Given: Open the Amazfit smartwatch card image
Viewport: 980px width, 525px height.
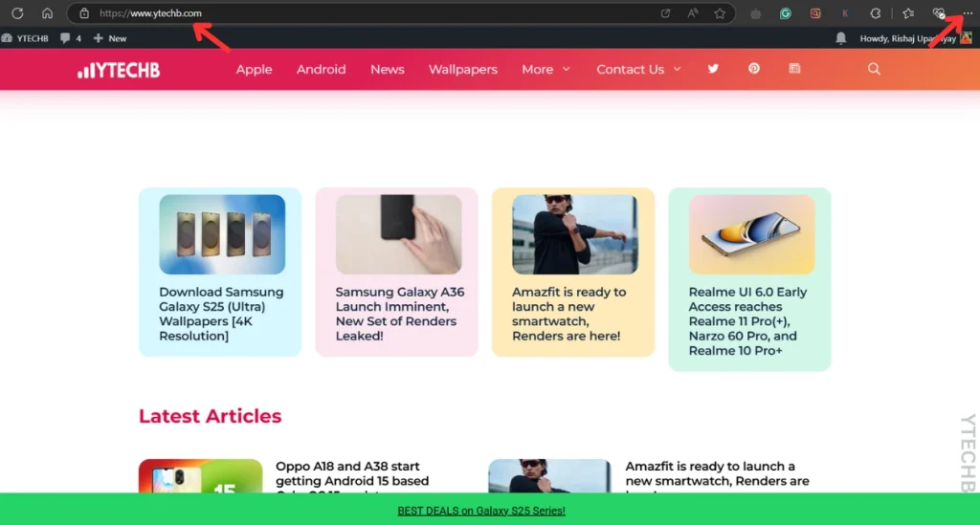Looking at the screenshot, I should pyautogui.click(x=575, y=234).
